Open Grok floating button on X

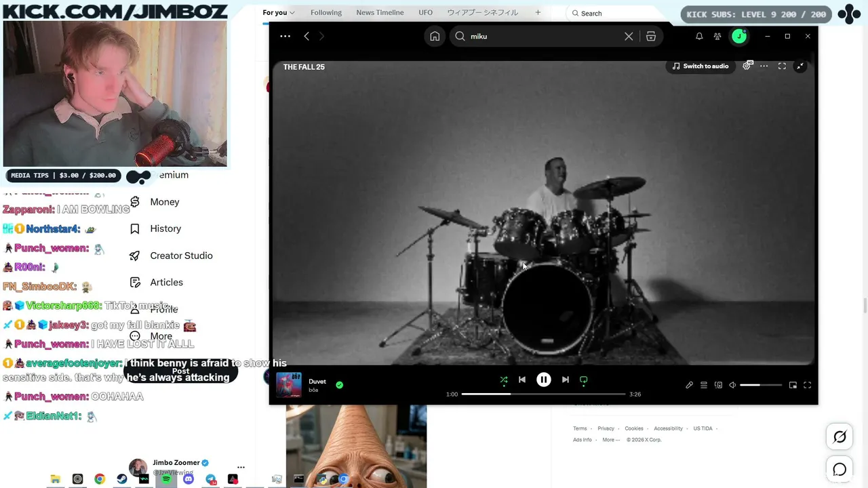tap(840, 437)
